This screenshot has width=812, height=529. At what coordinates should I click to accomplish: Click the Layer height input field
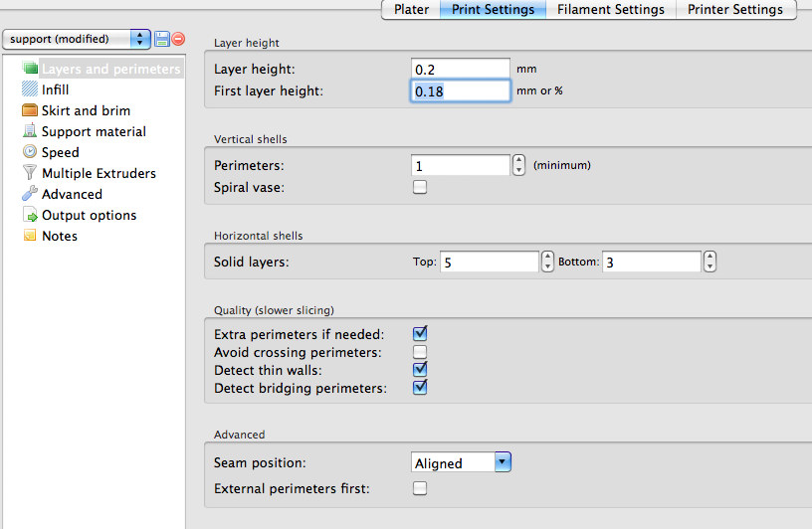click(x=461, y=69)
